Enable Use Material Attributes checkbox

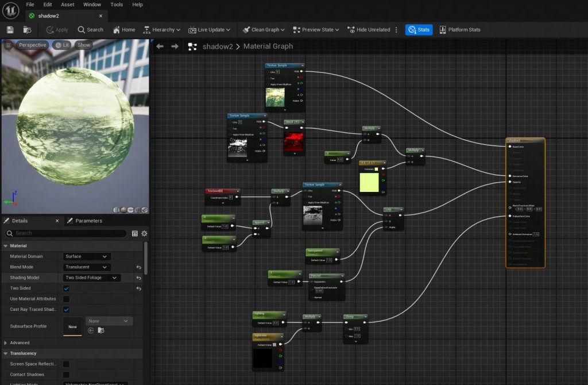point(66,299)
